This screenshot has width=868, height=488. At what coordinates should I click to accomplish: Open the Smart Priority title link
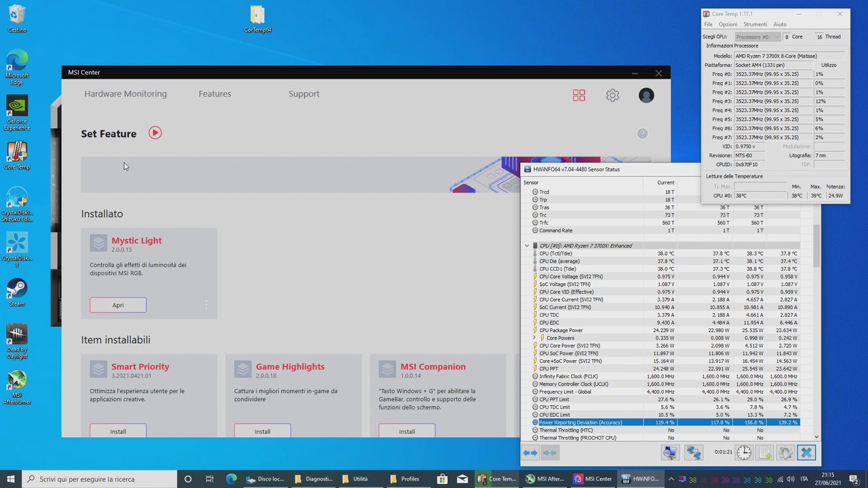(x=140, y=367)
